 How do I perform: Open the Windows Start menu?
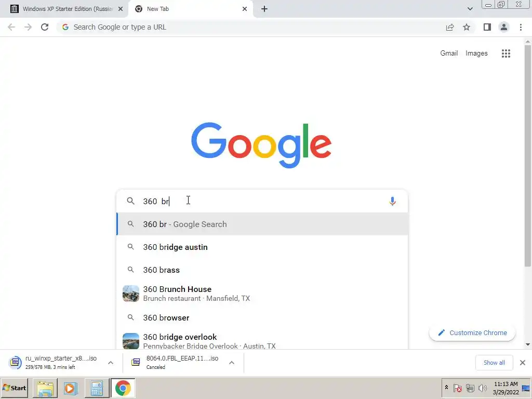(14, 388)
